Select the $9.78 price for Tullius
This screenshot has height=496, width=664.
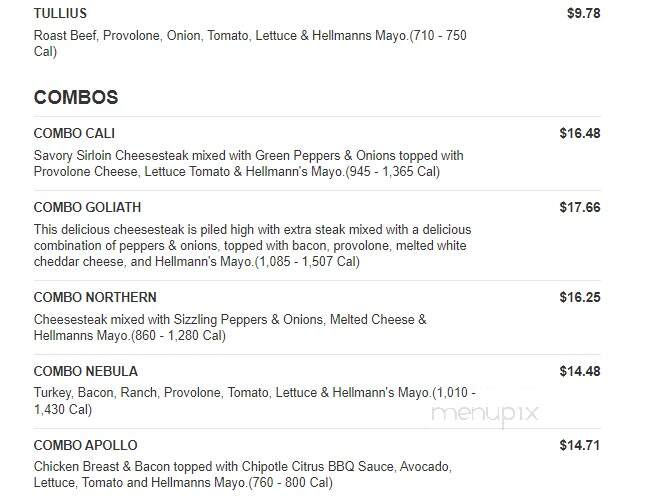[584, 13]
